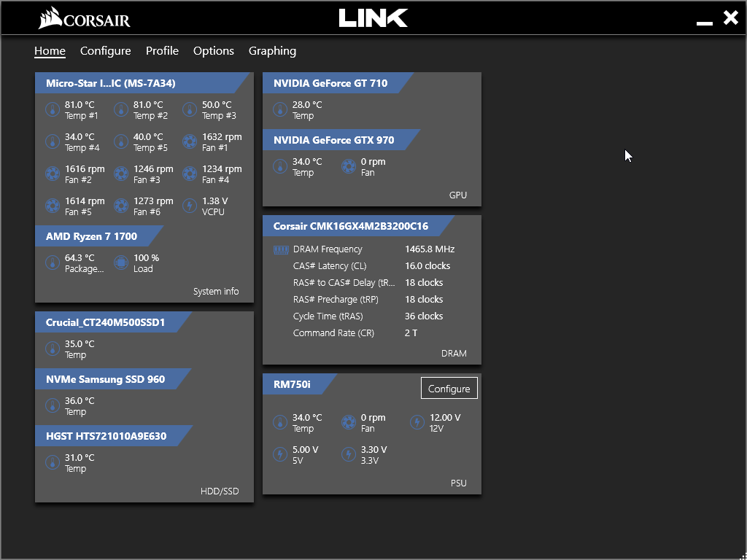
Task: Select the HGST HTS721010A9E630 header
Action: click(x=114, y=436)
